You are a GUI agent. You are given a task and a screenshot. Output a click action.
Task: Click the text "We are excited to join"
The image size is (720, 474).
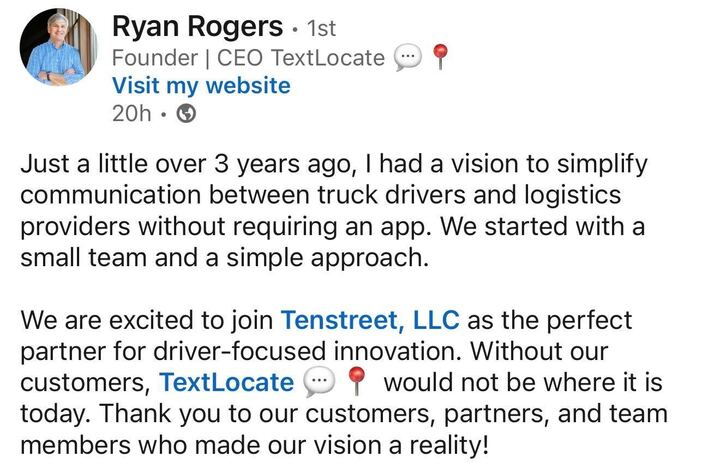[147, 321]
